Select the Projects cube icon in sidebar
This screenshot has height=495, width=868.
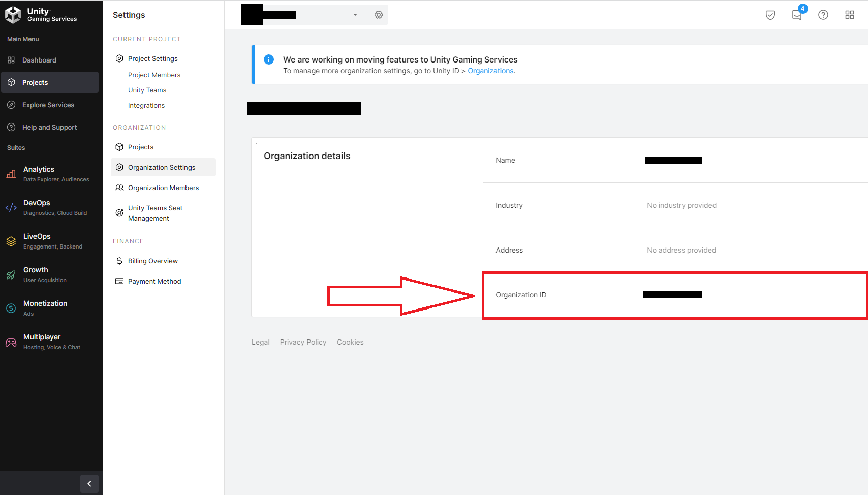click(x=11, y=82)
